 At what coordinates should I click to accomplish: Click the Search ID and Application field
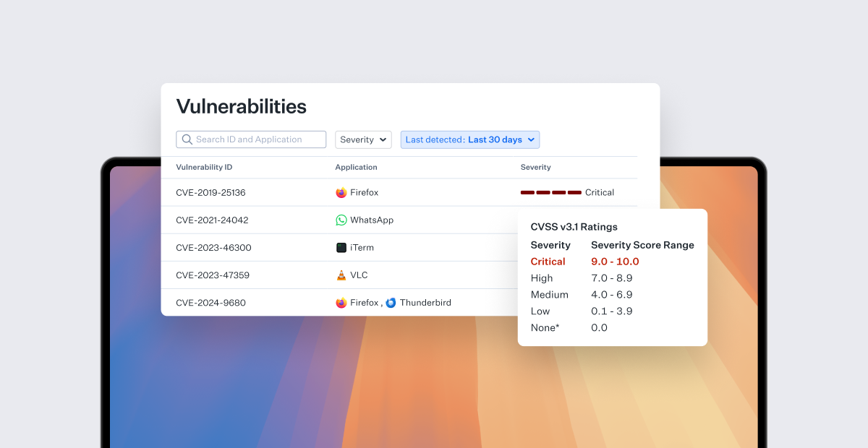pos(251,139)
